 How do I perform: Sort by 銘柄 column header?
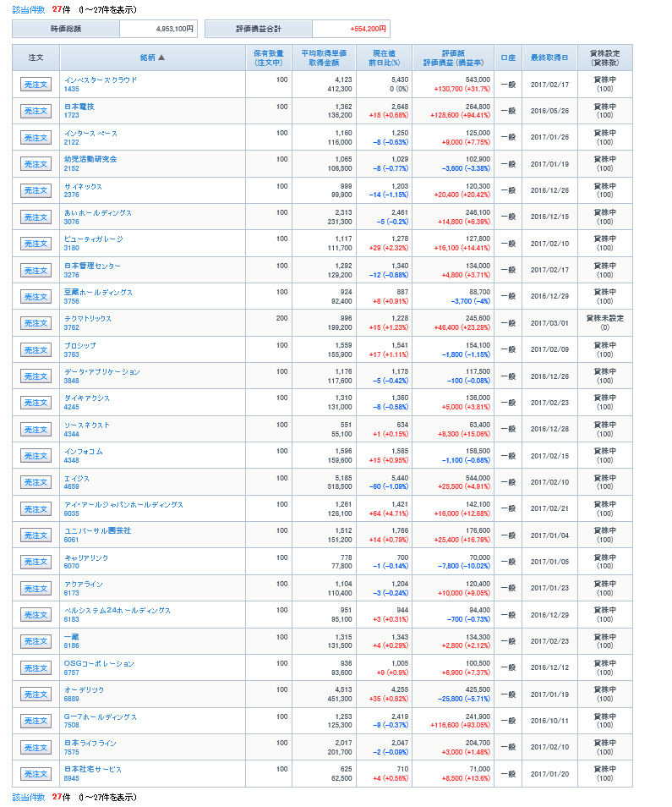pos(148,58)
